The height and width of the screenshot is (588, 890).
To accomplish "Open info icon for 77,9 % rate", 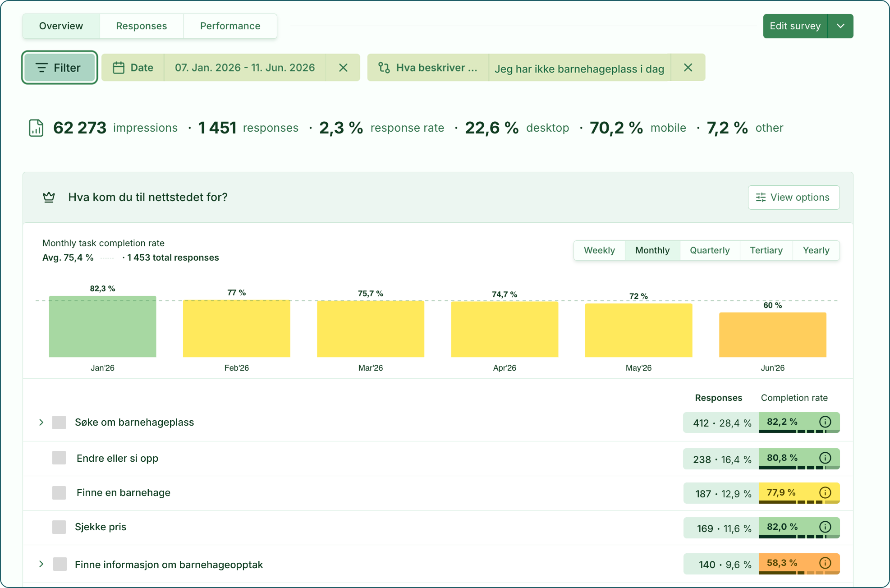I will (825, 492).
